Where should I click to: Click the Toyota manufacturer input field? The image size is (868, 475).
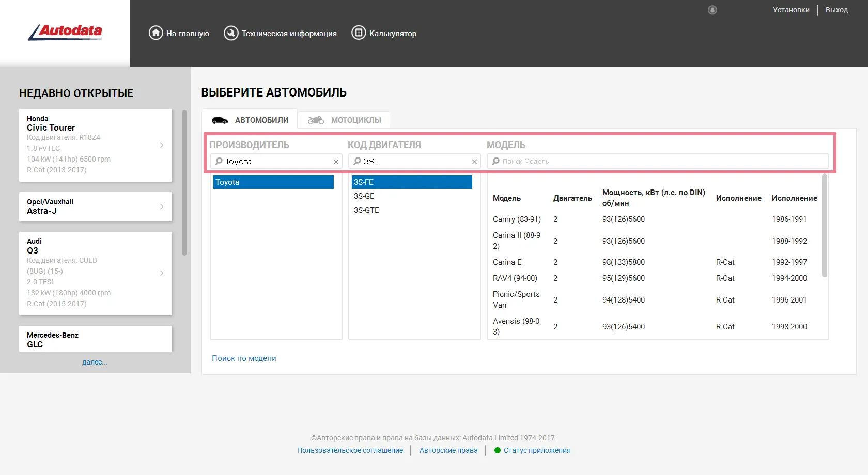276,161
